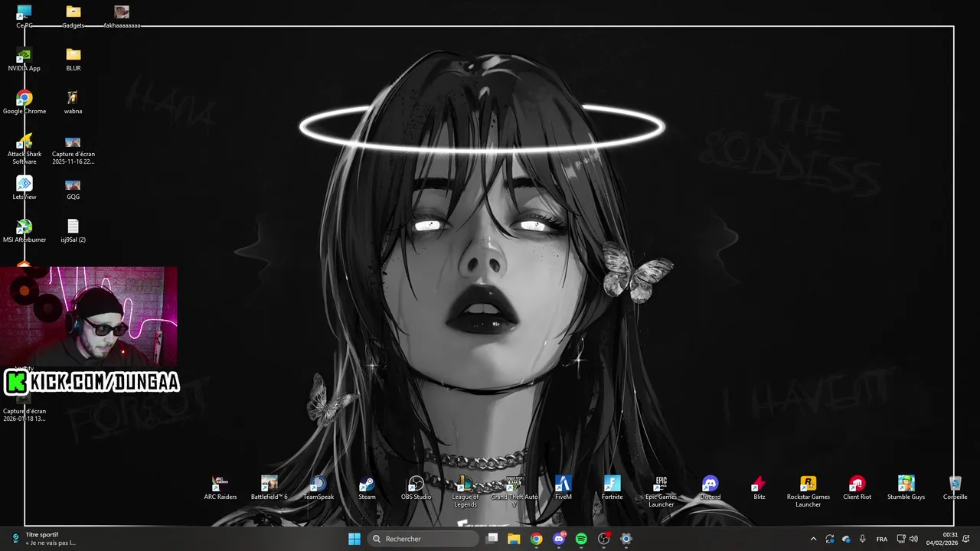Open the volume speaker tray icon
This screenshot has height=551, width=980.
click(x=913, y=539)
